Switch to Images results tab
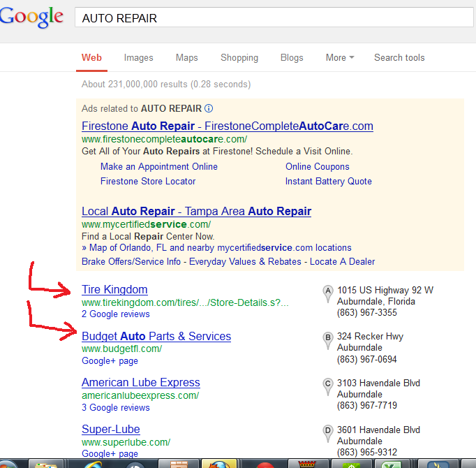 click(138, 58)
